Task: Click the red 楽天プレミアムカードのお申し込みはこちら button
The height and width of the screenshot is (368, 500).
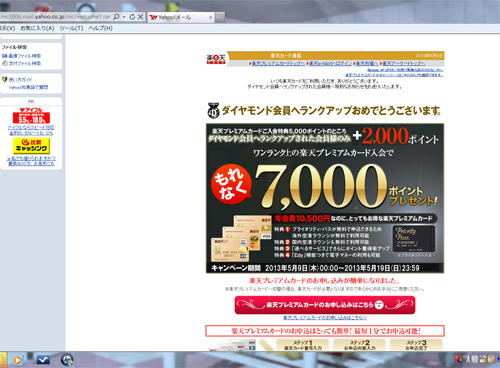Action: click(325, 305)
